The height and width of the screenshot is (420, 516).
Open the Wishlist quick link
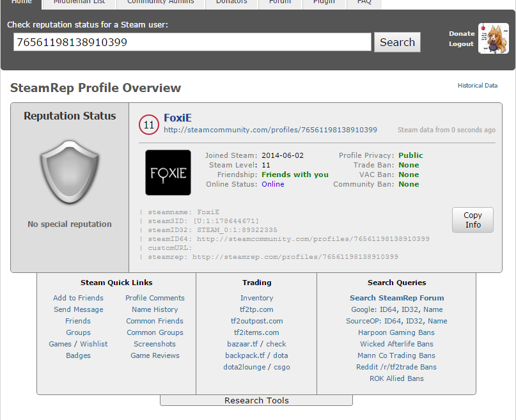tap(94, 344)
